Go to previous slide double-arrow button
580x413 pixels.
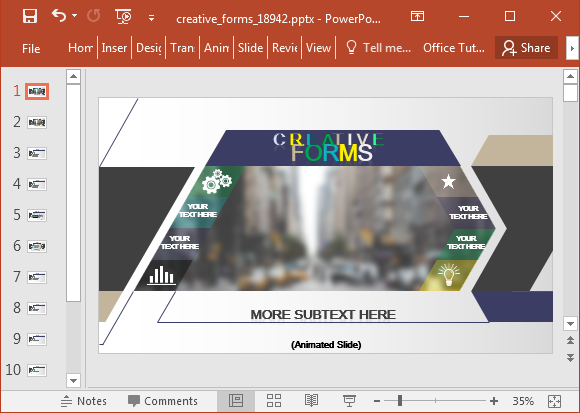[570, 340]
